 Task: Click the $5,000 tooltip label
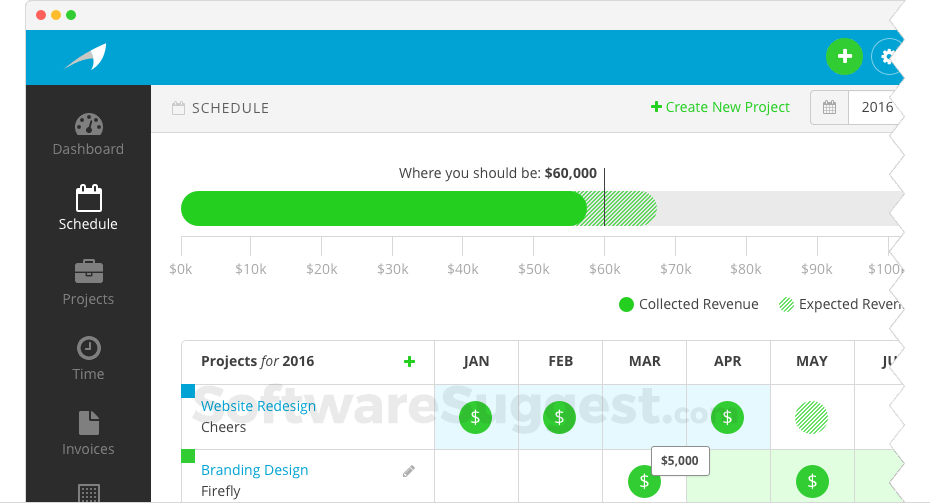[680, 461]
